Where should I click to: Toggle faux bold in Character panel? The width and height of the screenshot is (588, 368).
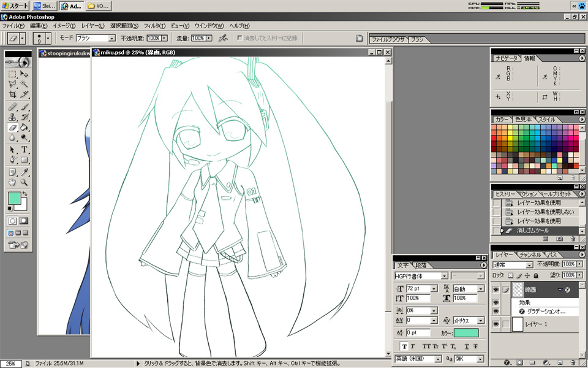click(x=404, y=346)
